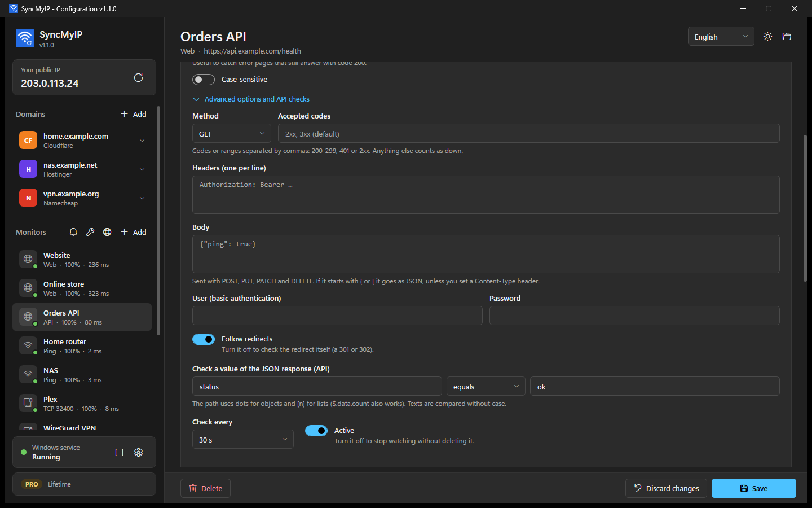Viewport: 812px width, 508px height.
Task: Add a new domain
Action: point(134,114)
